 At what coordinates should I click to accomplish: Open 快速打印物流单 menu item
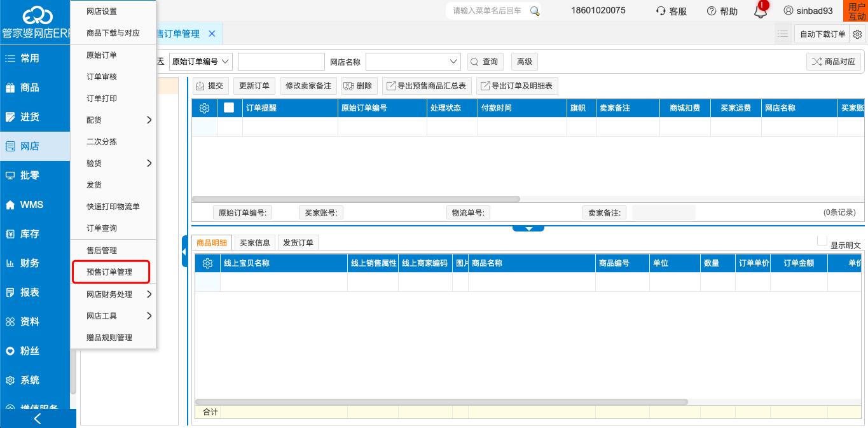click(113, 207)
